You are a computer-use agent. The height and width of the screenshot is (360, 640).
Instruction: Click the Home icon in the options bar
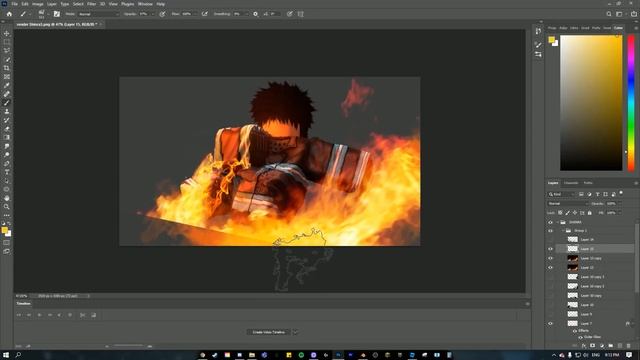coord(9,14)
